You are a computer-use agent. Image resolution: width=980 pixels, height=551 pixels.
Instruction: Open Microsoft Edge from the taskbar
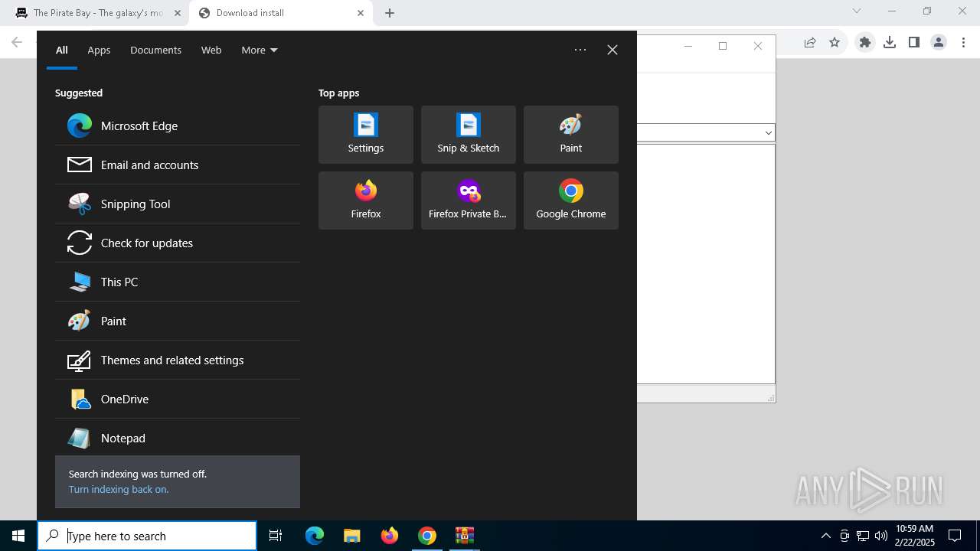315,536
